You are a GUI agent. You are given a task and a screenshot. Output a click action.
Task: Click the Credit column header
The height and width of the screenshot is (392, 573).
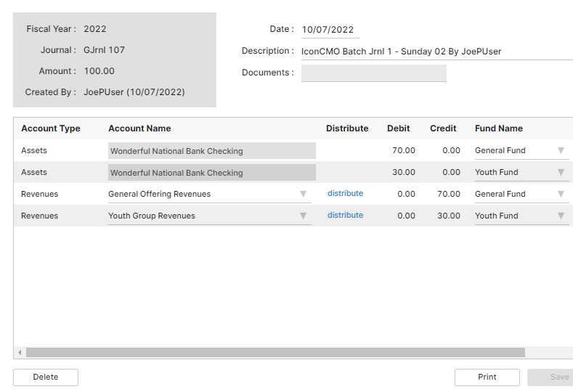(x=443, y=128)
